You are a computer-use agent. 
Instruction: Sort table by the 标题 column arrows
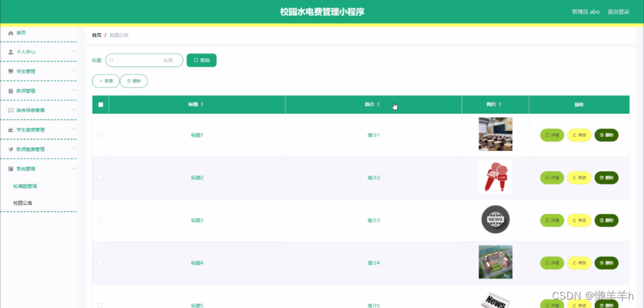(x=202, y=105)
